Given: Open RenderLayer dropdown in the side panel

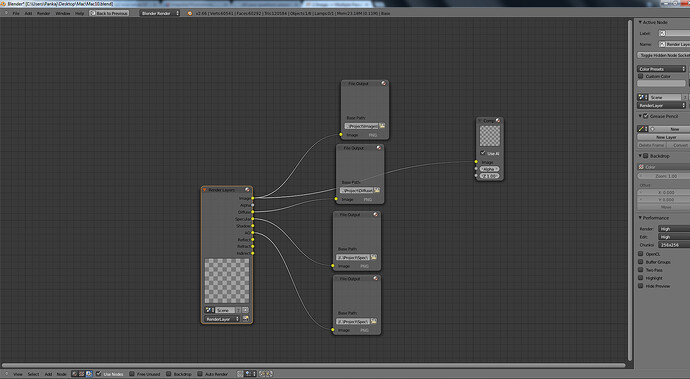Looking at the screenshot, I should click(661, 105).
